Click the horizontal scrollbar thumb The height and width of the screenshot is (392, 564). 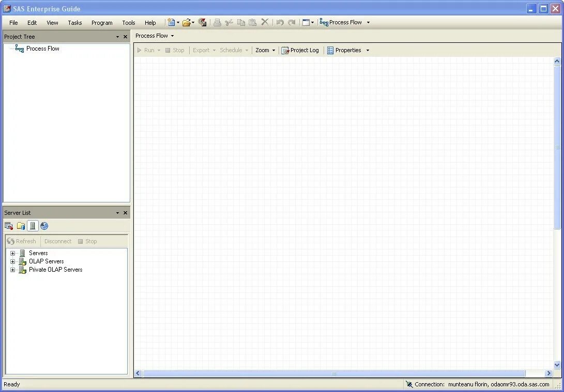[x=334, y=373]
